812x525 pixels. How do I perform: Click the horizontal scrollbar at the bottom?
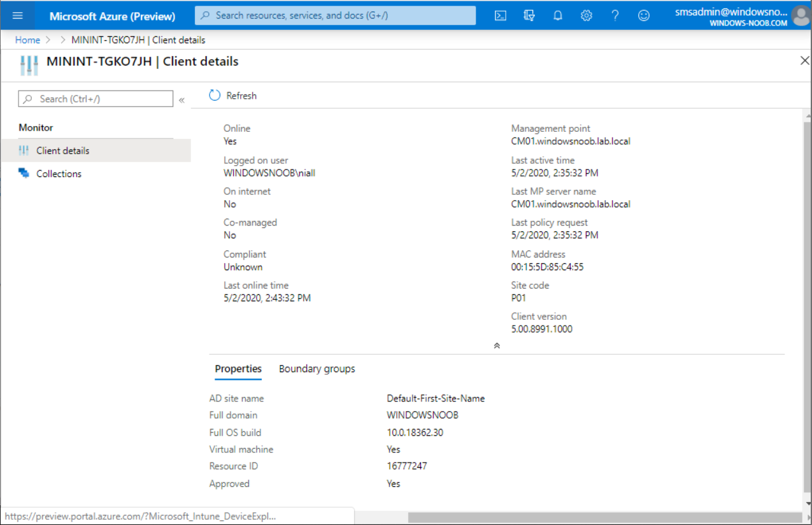pos(605,517)
